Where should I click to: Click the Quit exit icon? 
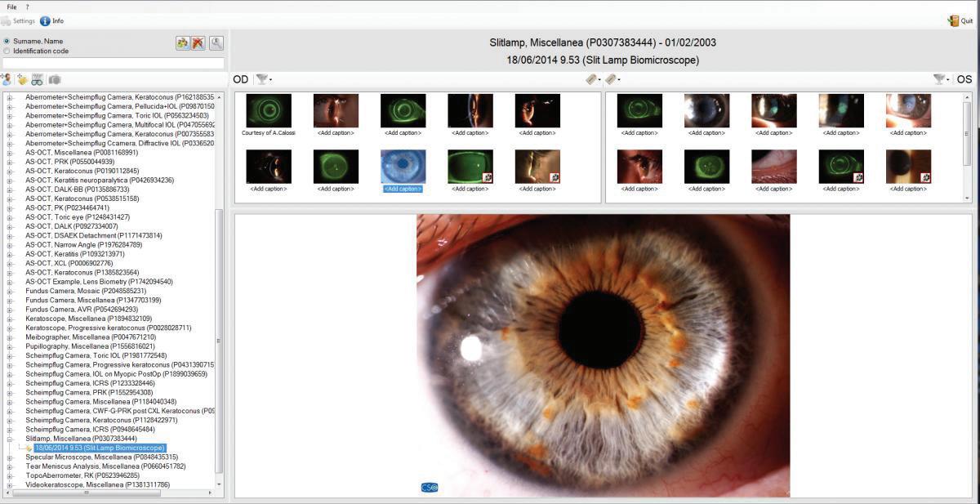[x=954, y=20]
